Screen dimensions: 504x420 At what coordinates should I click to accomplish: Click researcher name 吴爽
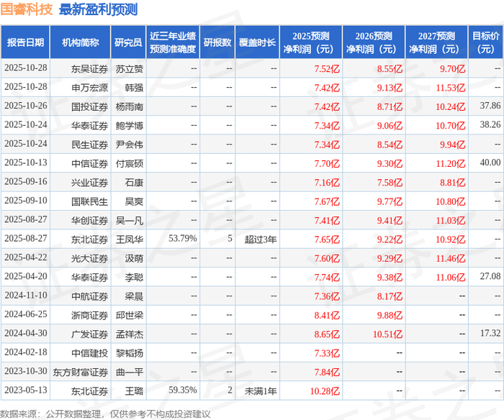click(x=134, y=201)
